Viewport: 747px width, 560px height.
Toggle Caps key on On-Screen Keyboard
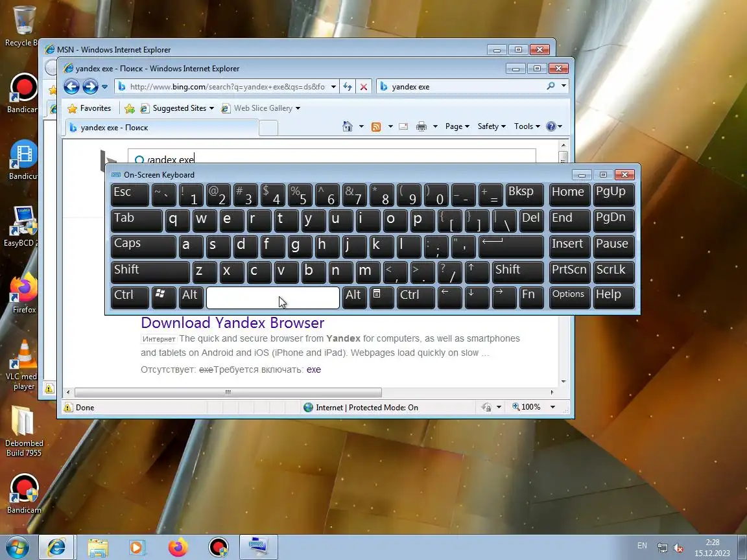pyautogui.click(x=143, y=247)
